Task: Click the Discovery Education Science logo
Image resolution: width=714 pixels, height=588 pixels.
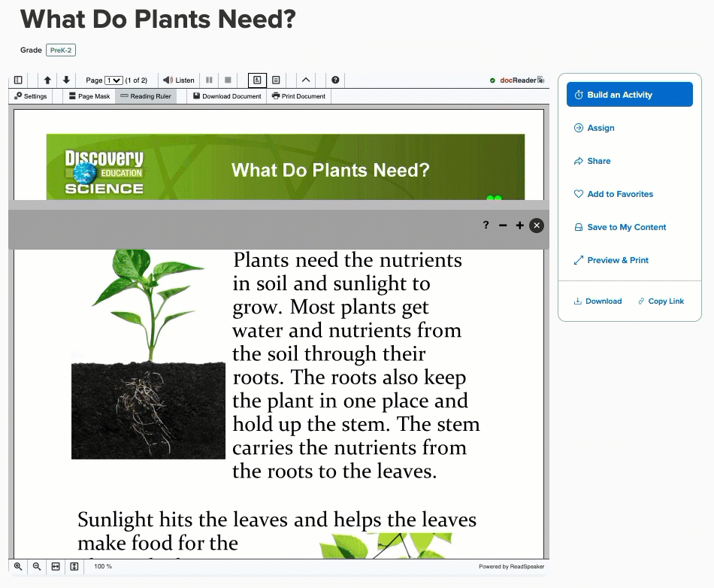Action: tap(104, 172)
